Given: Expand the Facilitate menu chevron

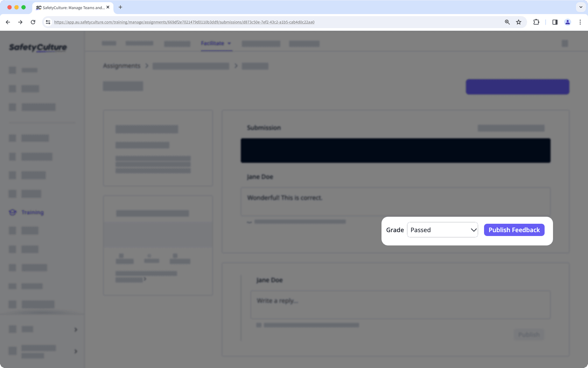Looking at the screenshot, I should pyautogui.click(x=230, y=43).
